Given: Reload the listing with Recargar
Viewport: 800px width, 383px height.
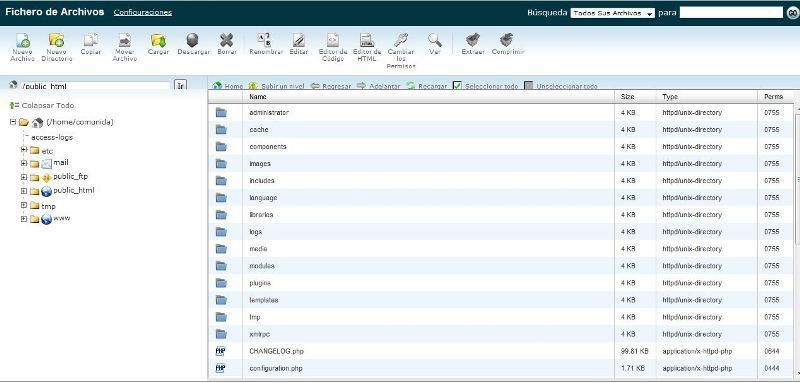Looking at the screenshot, I should pos(427,86).
